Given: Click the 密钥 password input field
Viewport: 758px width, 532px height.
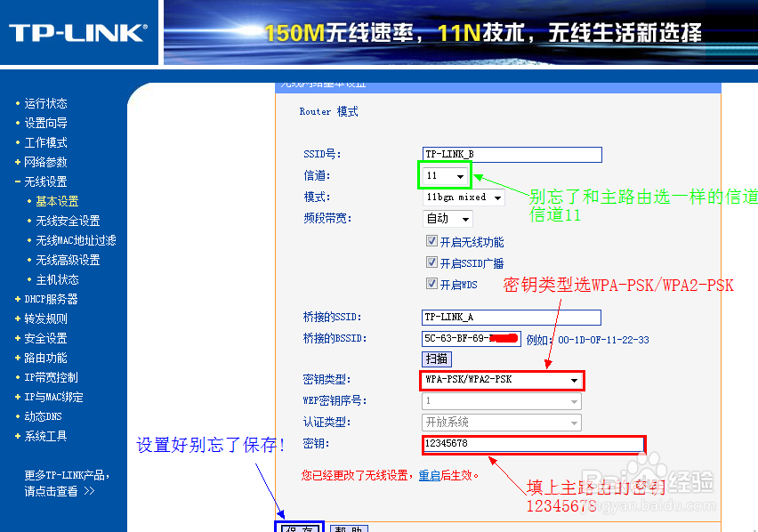Looking at the screenshot, I should coord(534,444).
